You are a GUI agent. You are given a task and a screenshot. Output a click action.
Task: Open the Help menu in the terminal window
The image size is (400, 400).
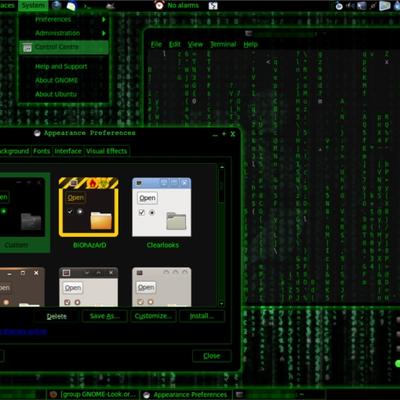(250, 44)
